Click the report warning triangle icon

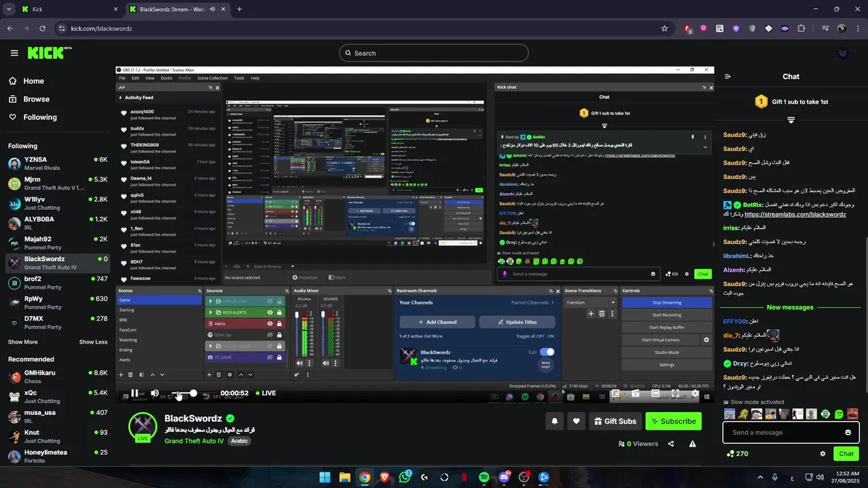(x=692, y=444)
